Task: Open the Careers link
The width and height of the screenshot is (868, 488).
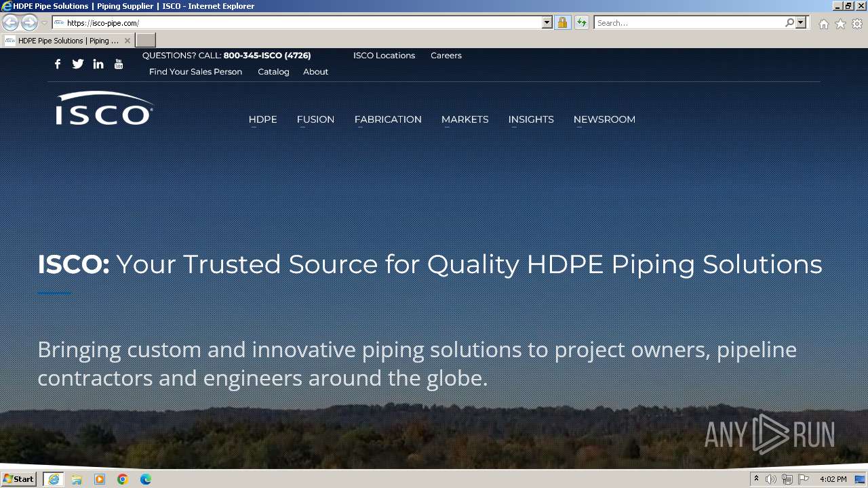Action: pyautogui.click(x=446, y=56)
